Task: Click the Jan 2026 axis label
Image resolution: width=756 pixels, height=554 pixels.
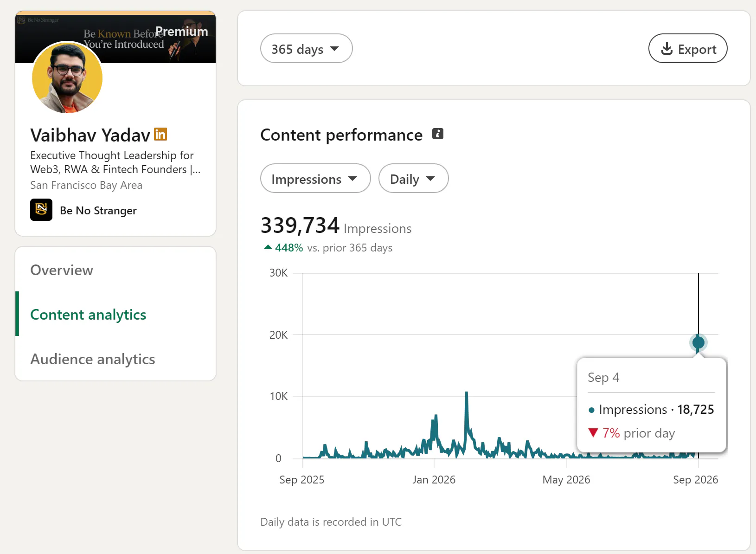Action: [434, 479]
